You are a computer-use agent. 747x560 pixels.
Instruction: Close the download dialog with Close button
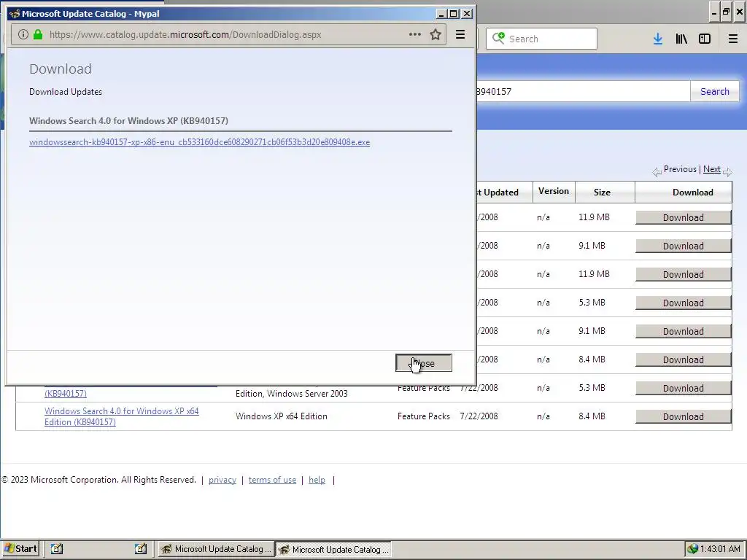pyautogui.click(x=424, y=363)
